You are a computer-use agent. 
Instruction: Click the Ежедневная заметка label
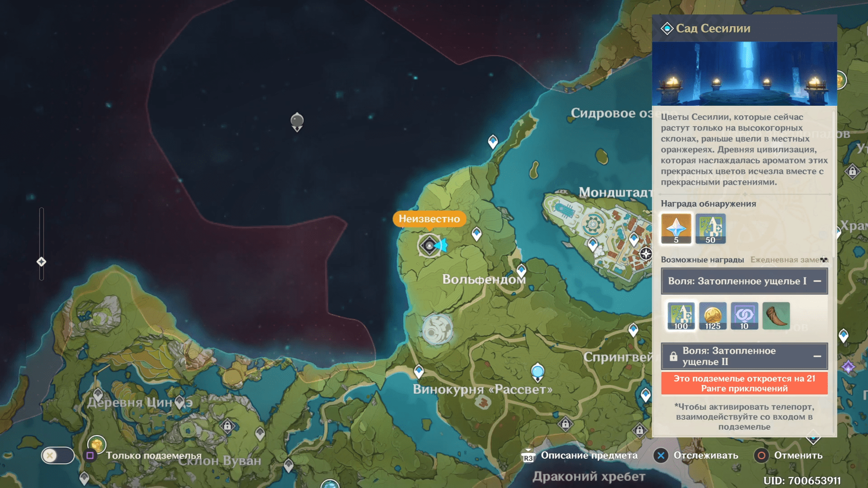(789, 260)
